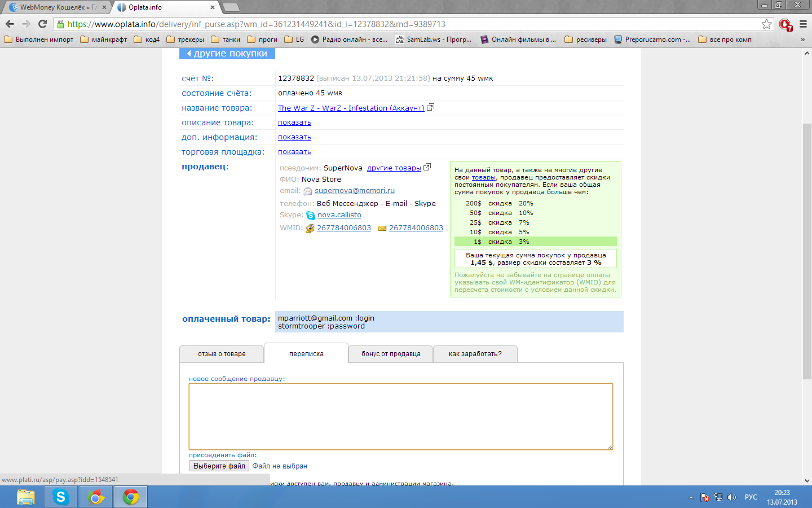Open Skype from the taskbar

61,497
